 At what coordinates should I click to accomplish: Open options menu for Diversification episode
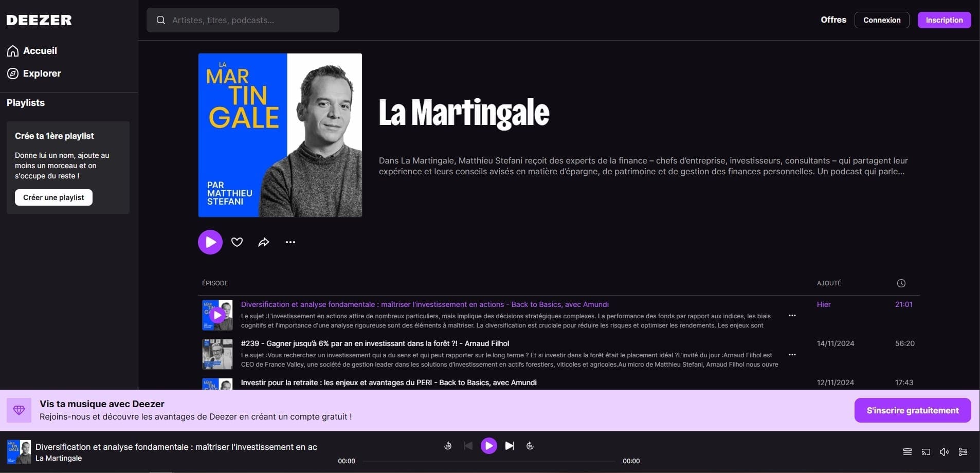pyautogui.click(x=792, y=316)
